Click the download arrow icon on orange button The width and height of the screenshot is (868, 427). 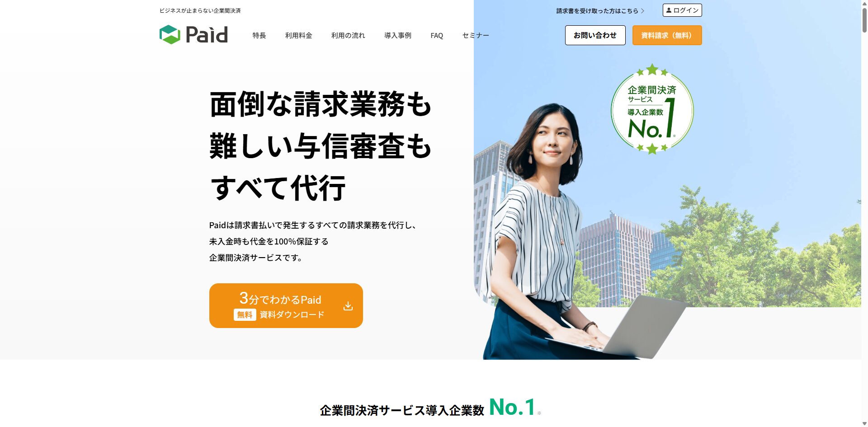[x=348, y=306]
